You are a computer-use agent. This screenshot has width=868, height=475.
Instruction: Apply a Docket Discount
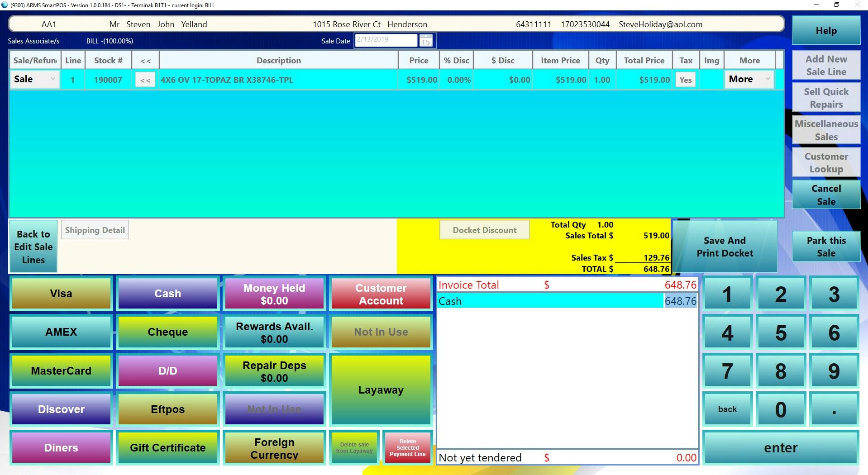[x=484, y=229]
